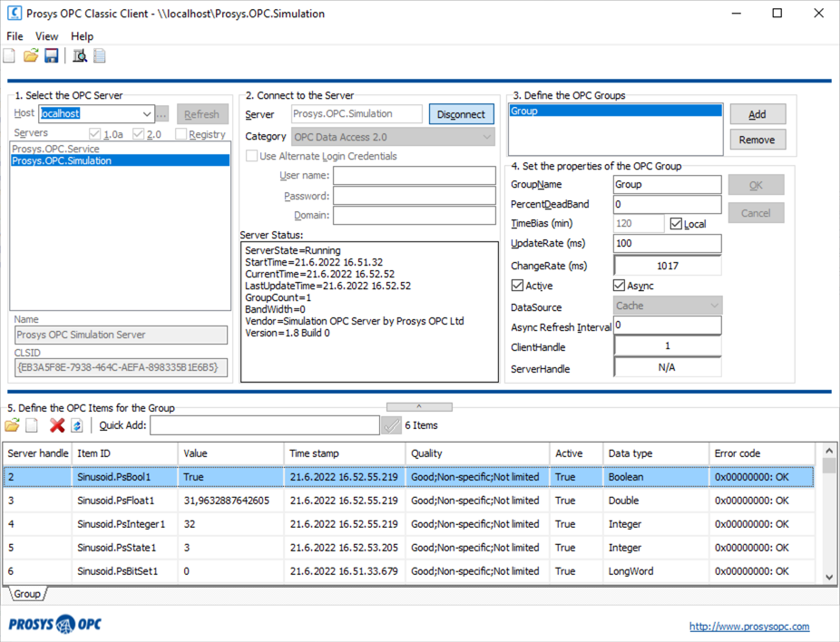
Task: Select Prosys.OPC.Simulation in the server list
Action: click(120, 160)
